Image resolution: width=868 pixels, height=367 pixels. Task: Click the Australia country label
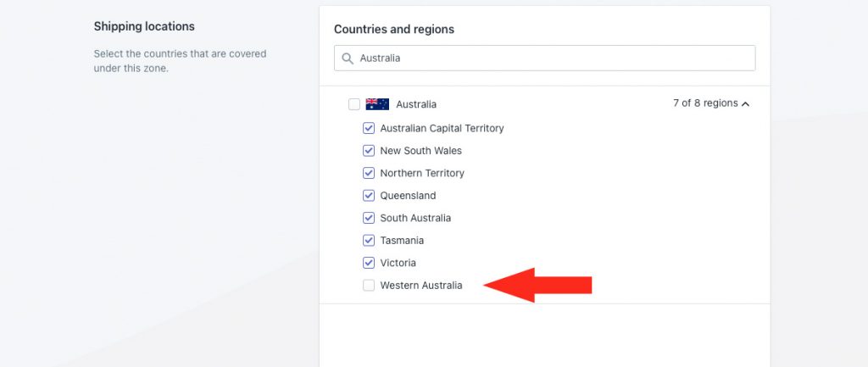coord(416,104)
